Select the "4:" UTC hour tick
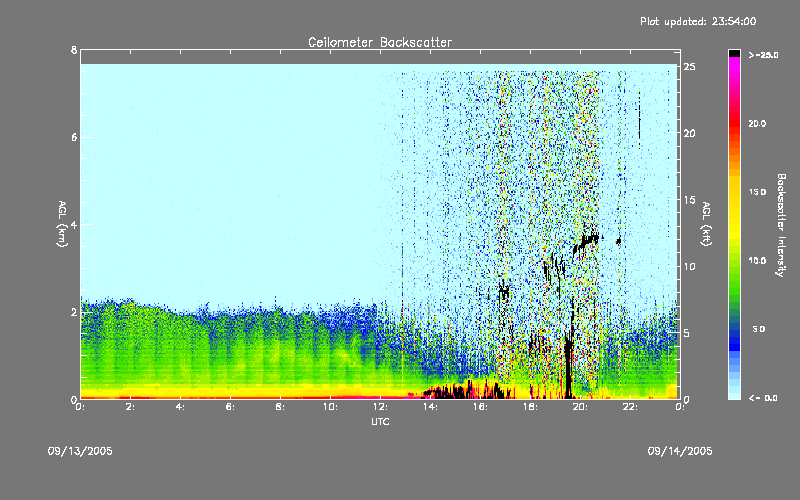This screenshot has height=500, width=800. pos(181,407)
